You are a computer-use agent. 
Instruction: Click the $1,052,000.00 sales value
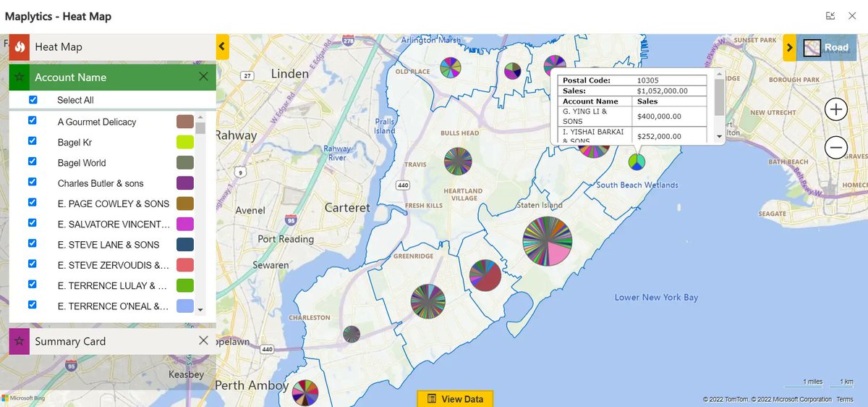tap(662, 91)
